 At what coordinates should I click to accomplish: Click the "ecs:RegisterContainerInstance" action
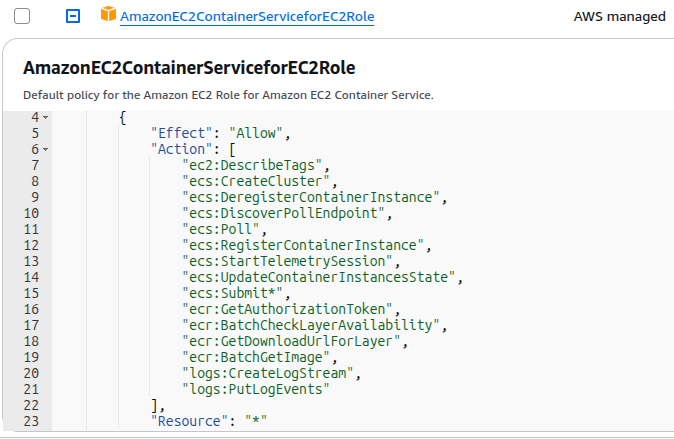pos(303,246)
